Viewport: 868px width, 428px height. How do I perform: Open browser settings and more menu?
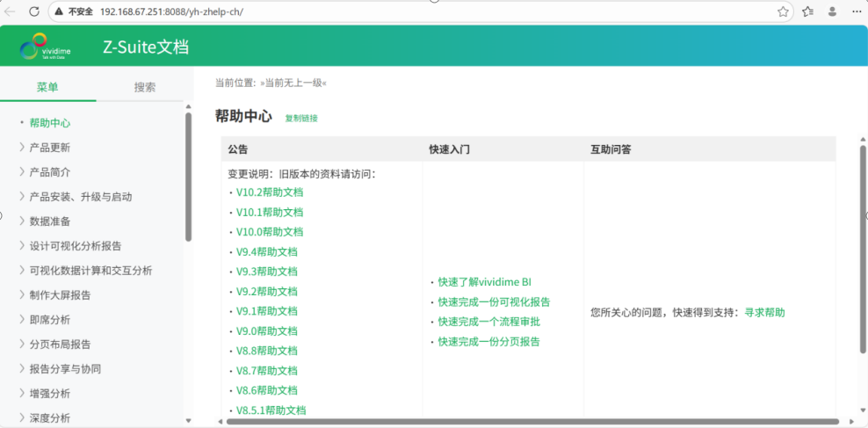tap(857, 11)
